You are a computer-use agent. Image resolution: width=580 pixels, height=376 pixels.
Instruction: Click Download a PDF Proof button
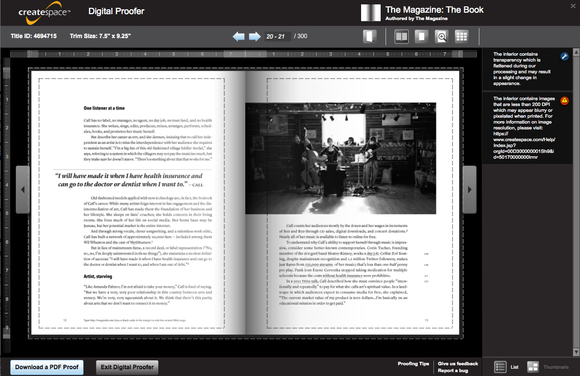[x=47, y=367]
